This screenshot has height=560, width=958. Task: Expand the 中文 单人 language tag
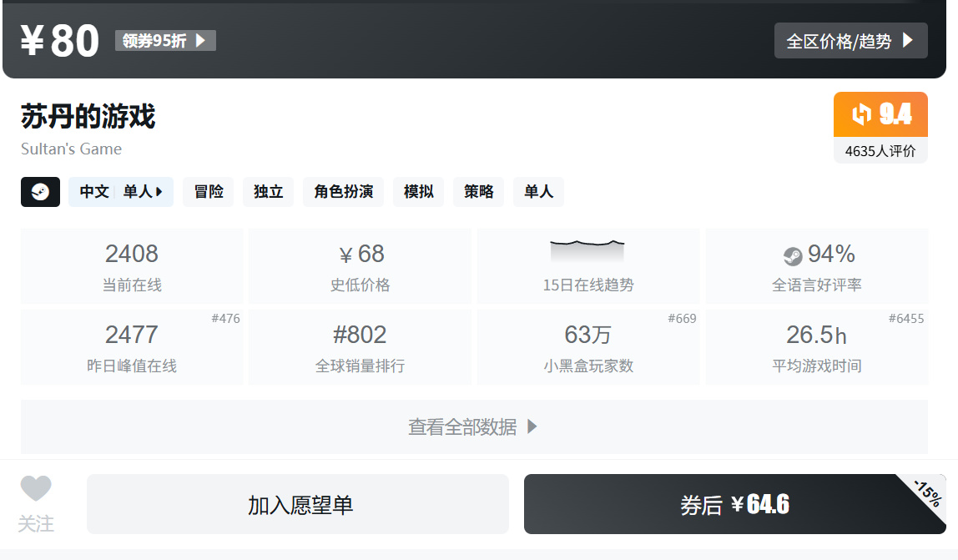coord(121,192)
